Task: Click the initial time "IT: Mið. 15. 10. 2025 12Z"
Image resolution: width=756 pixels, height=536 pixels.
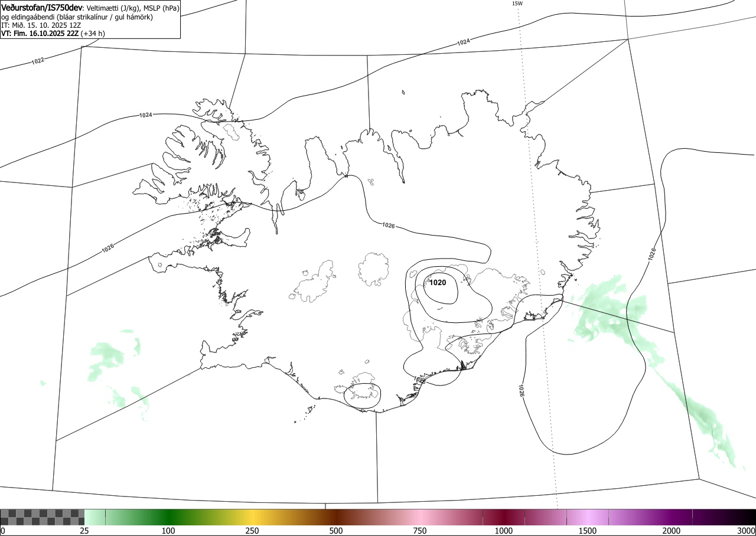Action: pos(41,25)
